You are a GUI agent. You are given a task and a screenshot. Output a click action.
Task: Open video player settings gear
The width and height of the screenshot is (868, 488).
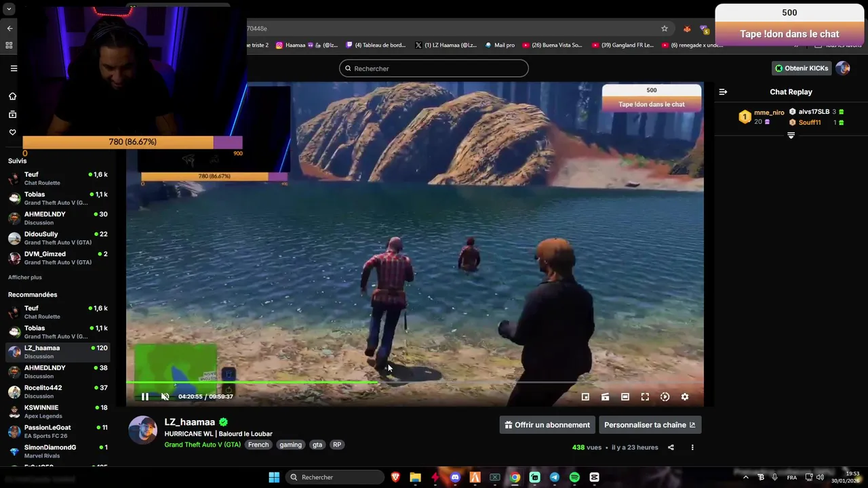tap(685, 396)
